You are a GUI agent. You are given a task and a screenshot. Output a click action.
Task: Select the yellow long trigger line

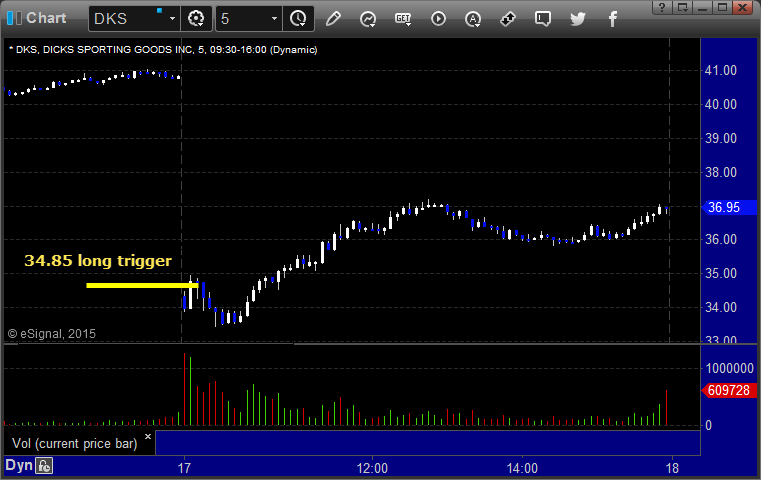pos(142,285)
